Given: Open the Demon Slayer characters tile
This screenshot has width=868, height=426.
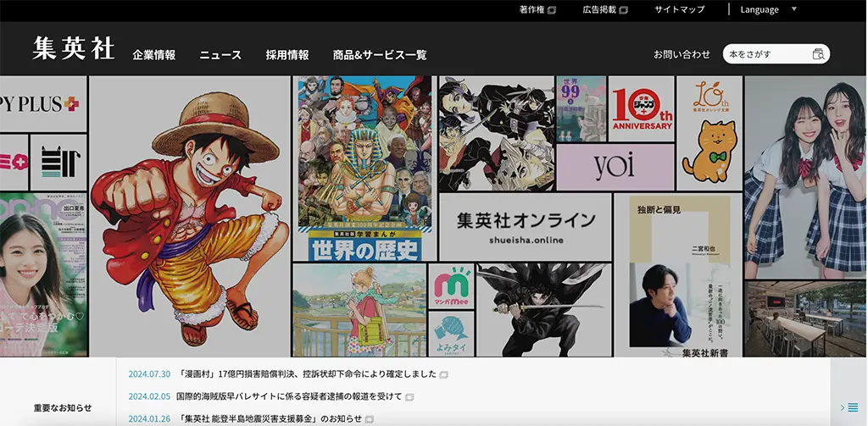Looking at the screenshot, I should 497,133.
